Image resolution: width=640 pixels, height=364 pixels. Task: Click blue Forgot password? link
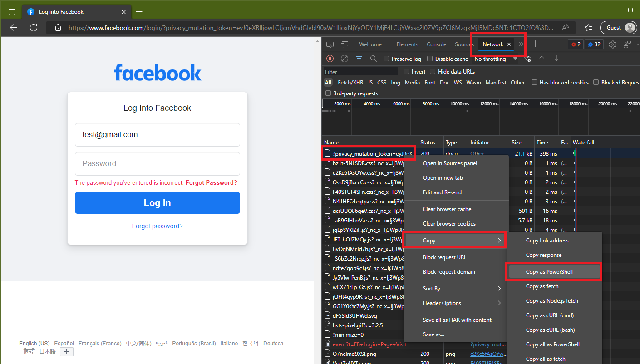click(x=158, y=226)
